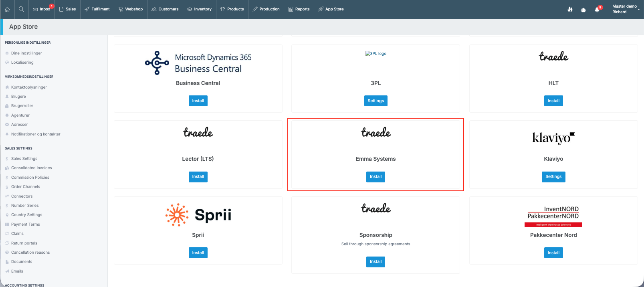The height and width of the screenshot is (287, 644).
Task: Install the Emma Systems app
Action: tap(376, 177)
